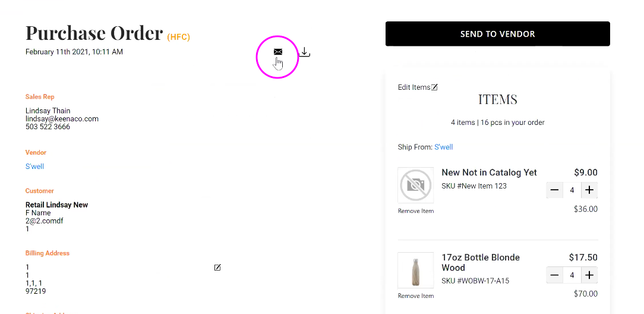The width and height of the screenshot is (644, 314).
Task: Click the email envelope icon
Action: pyautogui.click(x=278, y=52)
